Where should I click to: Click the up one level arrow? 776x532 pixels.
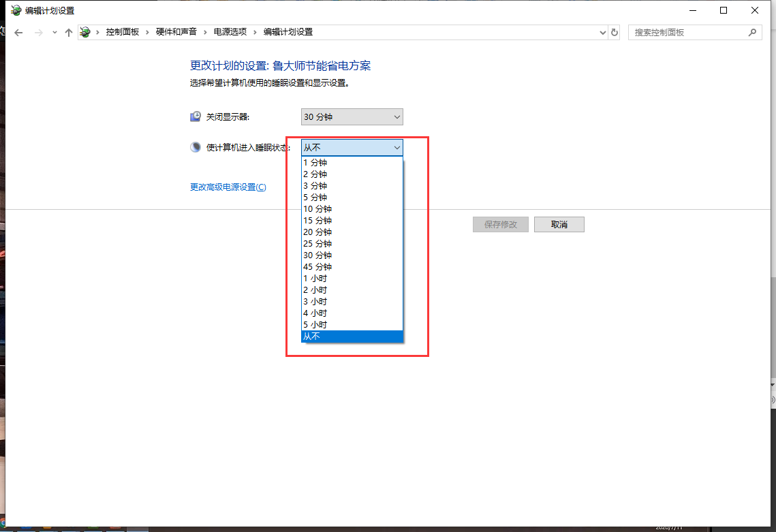(x=68, y=32)
